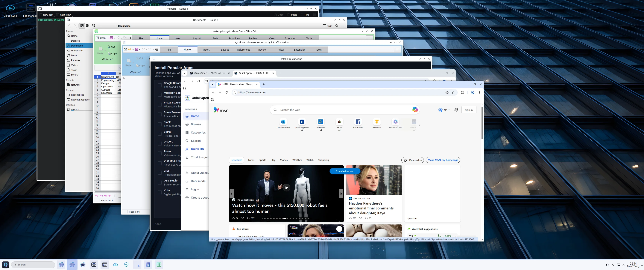Screen dimensions: 644x270
Task: Click the MSN page vertical scrollbar thumb
Action: pyautogui.click(x=482, y=123)
